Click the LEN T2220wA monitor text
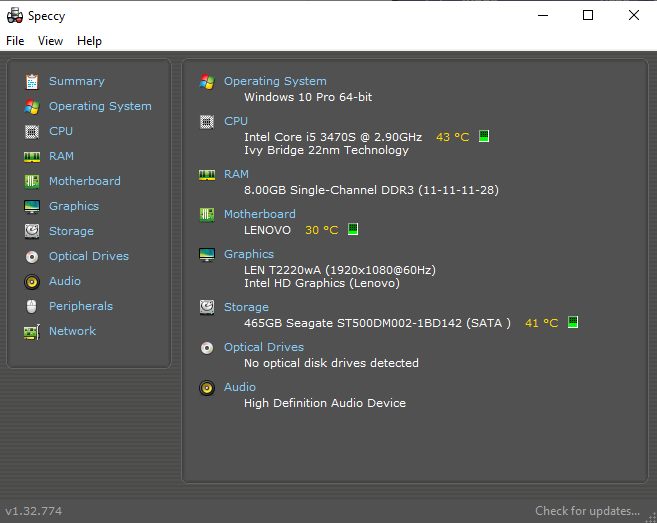This screenshot has height=523, width=657. tap(340, 270)
